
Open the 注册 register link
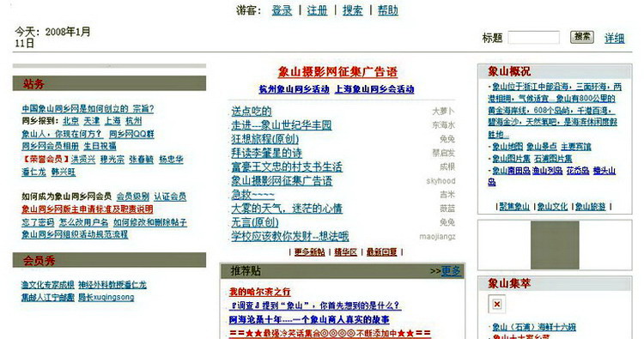point(318,10)
